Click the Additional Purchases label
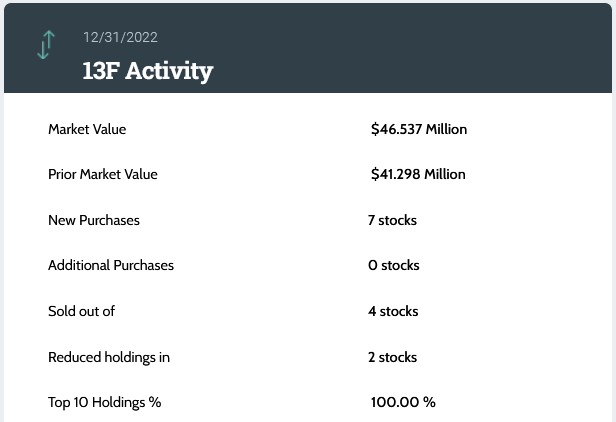 click(111, 265)
